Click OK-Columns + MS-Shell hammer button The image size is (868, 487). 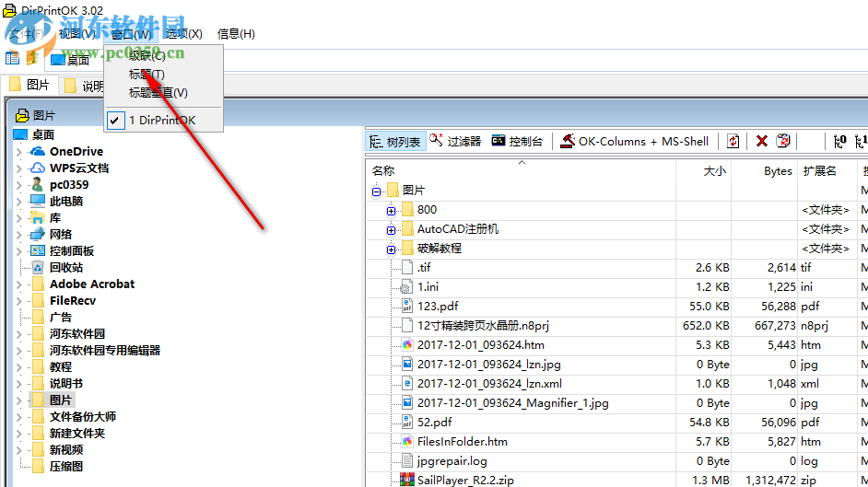[634, 142]
